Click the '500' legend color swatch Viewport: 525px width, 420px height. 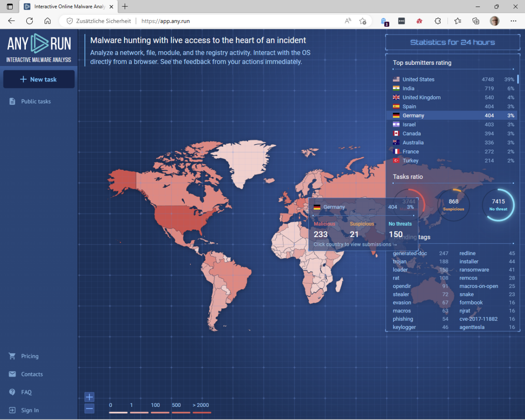[x=181, y=413]
